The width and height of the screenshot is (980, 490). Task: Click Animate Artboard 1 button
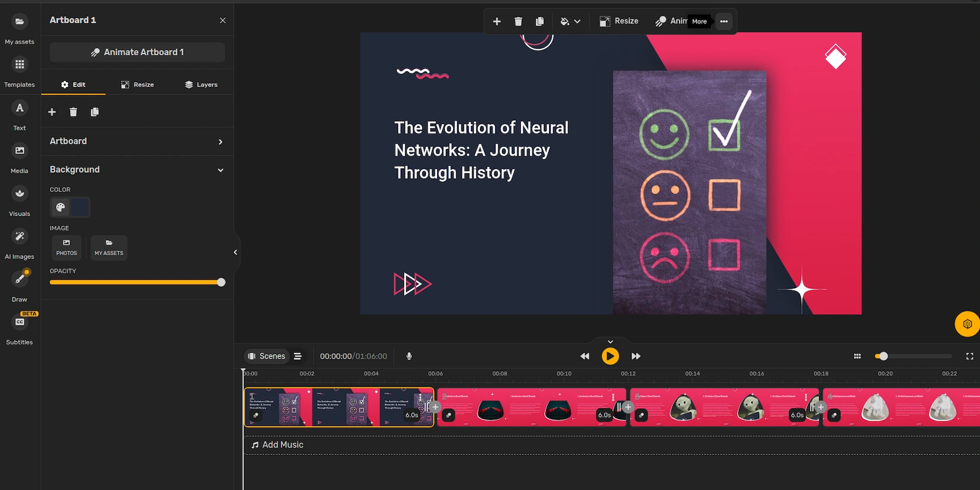tap(137, 52)
